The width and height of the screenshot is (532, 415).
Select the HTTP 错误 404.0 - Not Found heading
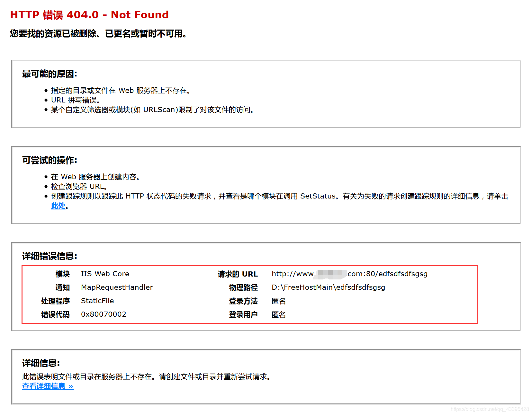point(89,15)
